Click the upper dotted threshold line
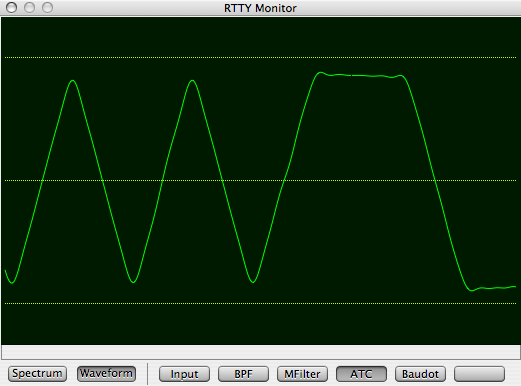The image size is (521, 386). [x=260, y=57]
